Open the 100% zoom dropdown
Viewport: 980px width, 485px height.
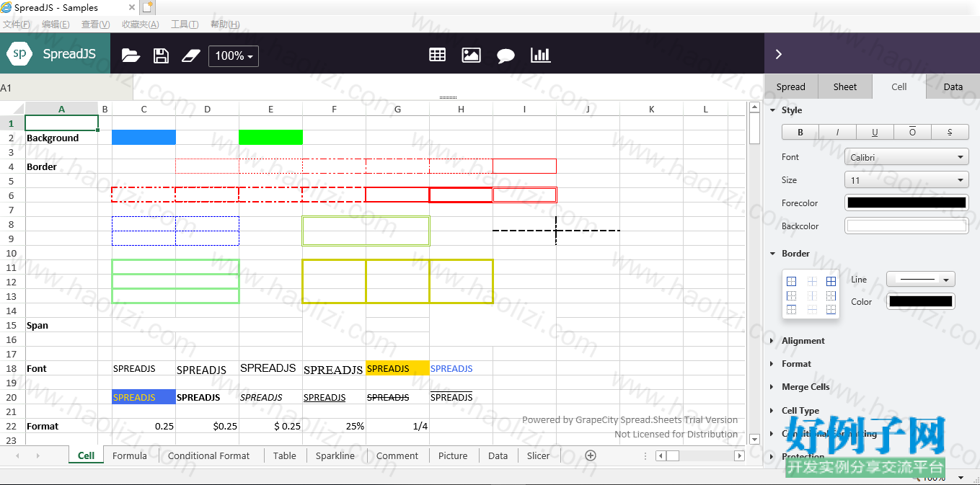point(234,55)
